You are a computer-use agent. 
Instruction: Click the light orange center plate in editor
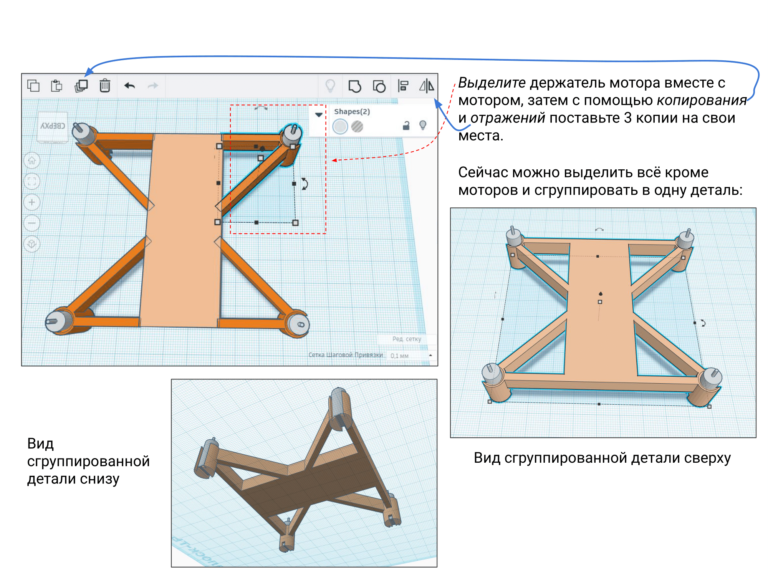point(183,230)
